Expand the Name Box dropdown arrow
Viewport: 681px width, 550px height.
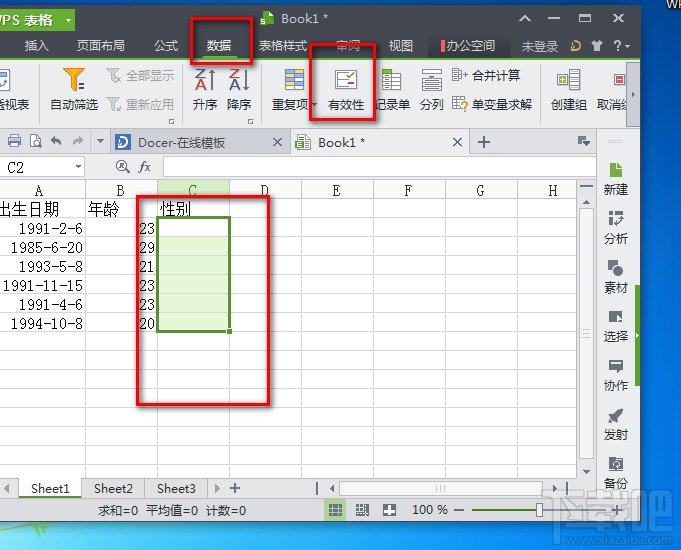point(78,166)
